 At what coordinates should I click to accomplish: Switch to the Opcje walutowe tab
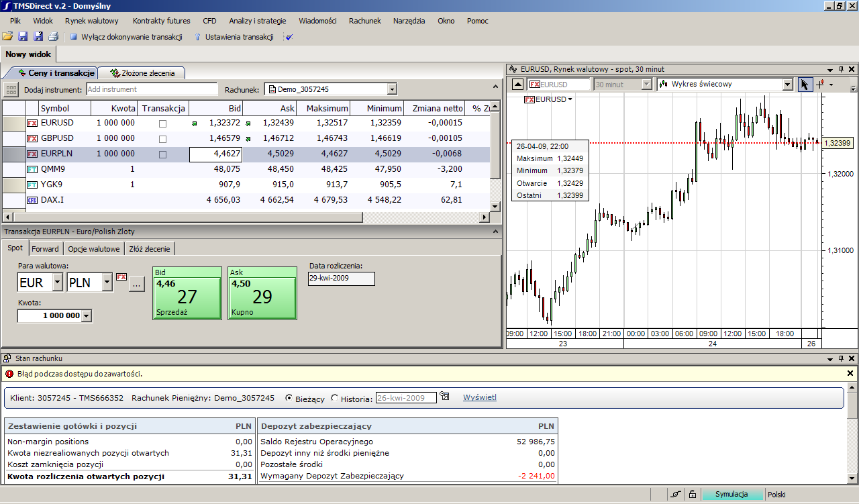coord(94,248)
